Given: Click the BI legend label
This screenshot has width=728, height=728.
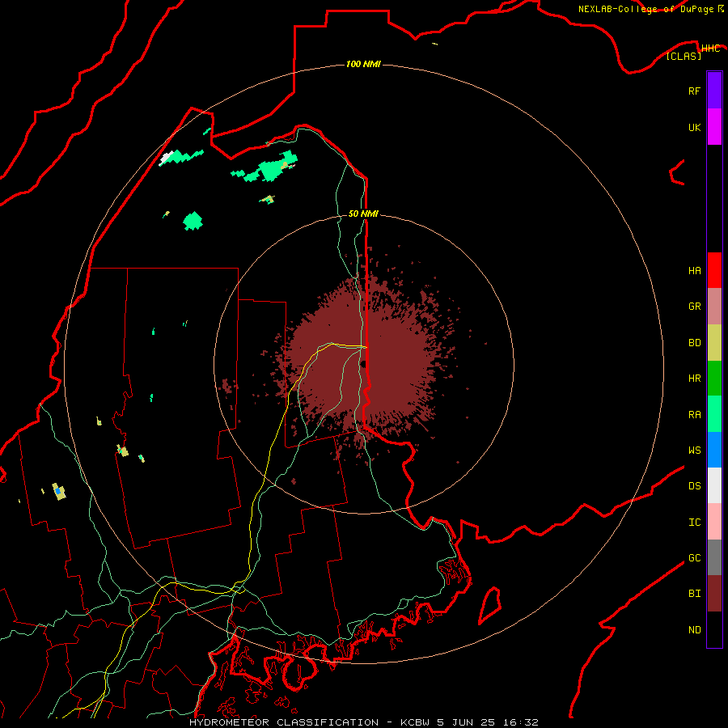Looking at the screenshot, I should (694, 594).
